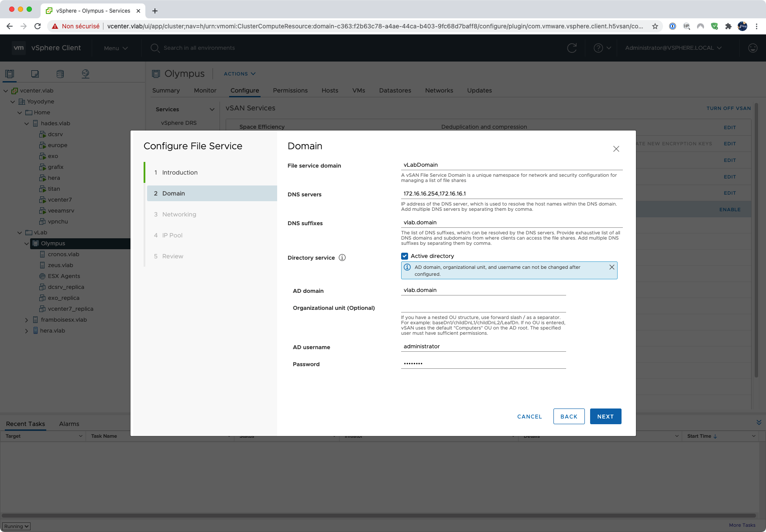Click the refresh icon in vSphere header

coord(572,48)
